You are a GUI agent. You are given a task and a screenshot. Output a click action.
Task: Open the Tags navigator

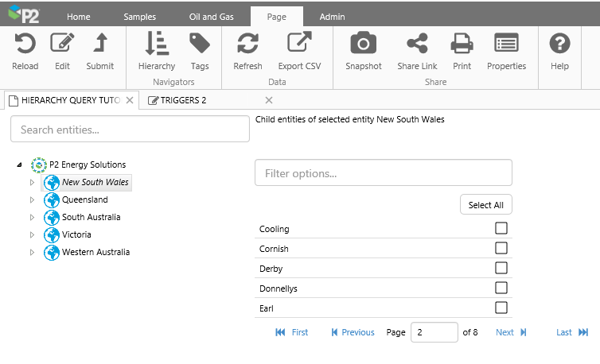pos(200,45)
